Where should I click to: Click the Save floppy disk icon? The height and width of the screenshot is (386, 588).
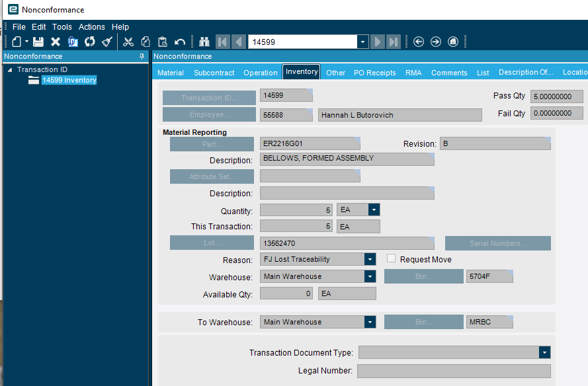pos(38,42)
